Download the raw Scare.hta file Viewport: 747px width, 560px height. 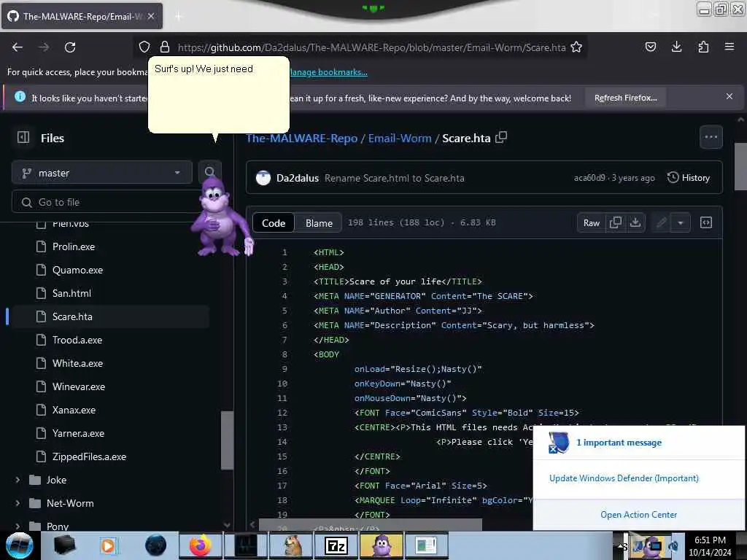635,222
